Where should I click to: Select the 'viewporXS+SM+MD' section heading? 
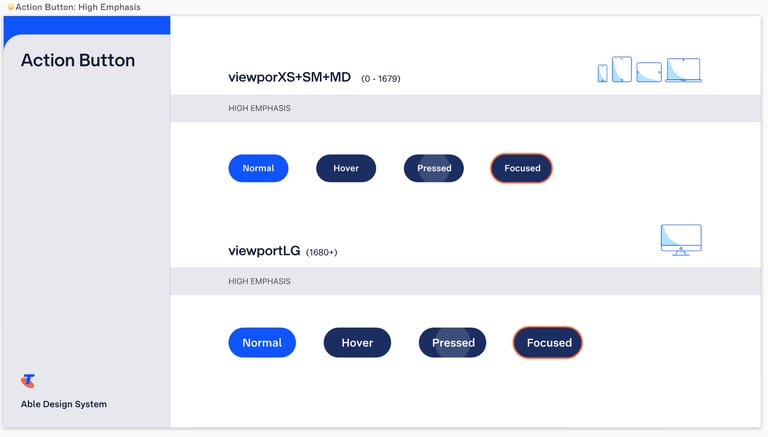click(x=289, y=77)
